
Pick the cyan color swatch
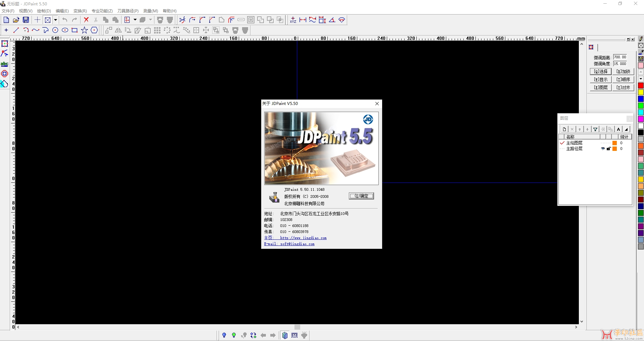point(641,112)
